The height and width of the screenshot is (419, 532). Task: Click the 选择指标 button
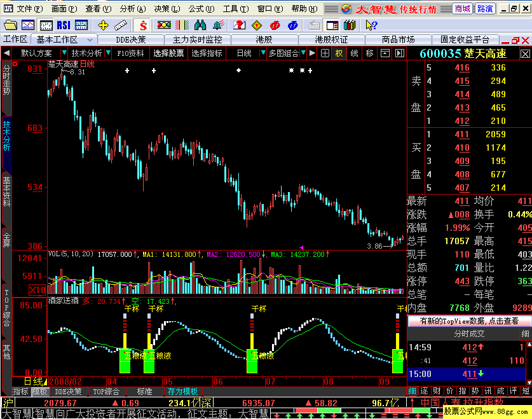tap(207, 53)
